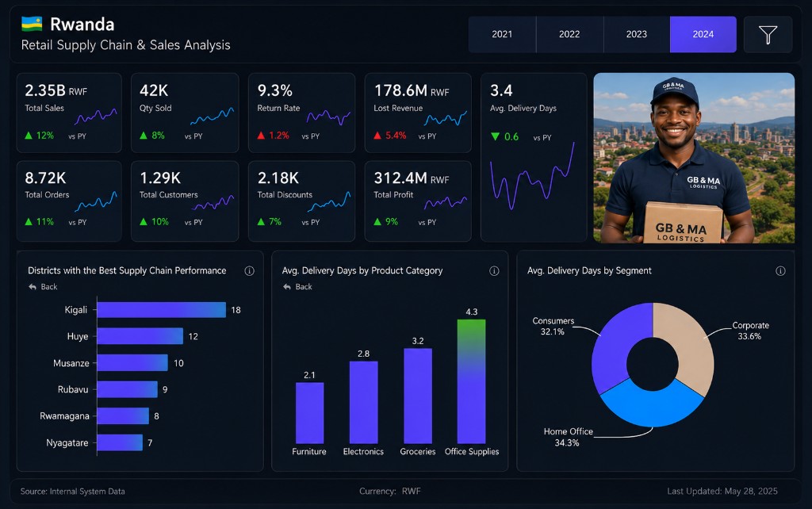Click 'Last Updated: May 28, 2025' text
Viewport: 812px width, 509px height.
(x=722, y=492)
